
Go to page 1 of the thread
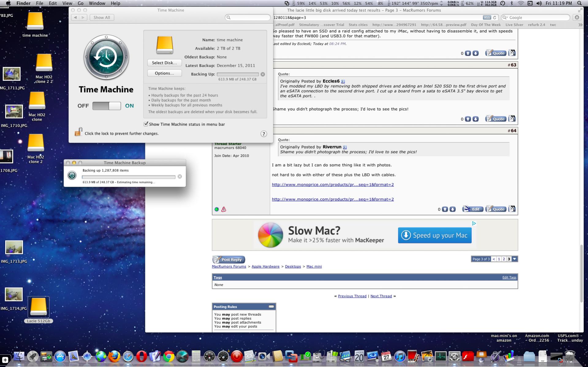tap(499, 259)
